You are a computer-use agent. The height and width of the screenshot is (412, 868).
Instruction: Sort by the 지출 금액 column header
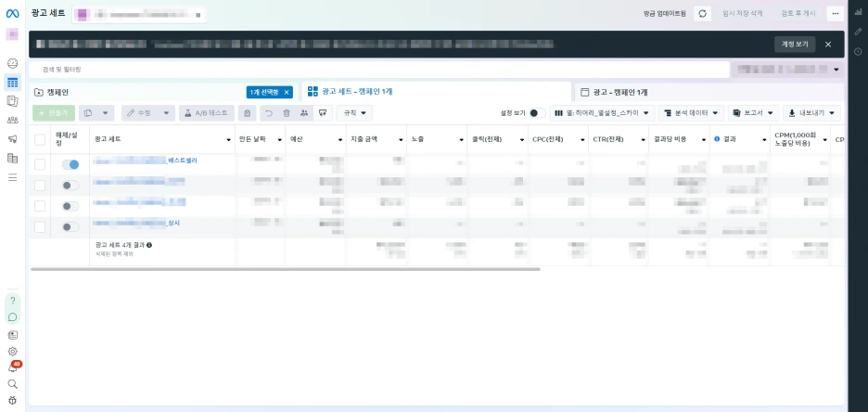point(364,139)
